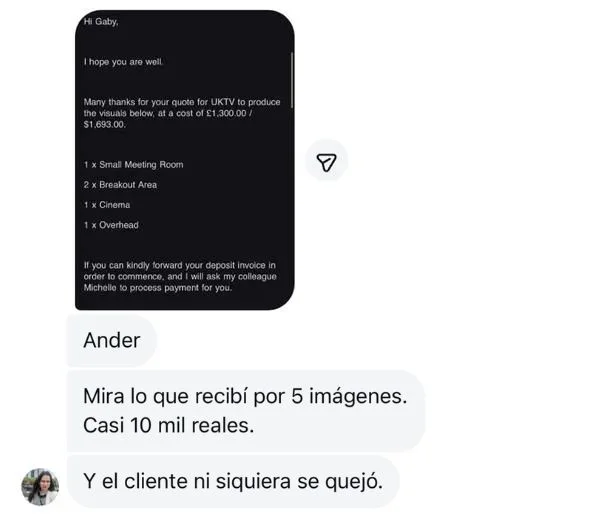The image size is (589, 514).
Task: Click the "Hi Gaby," greeting text
Action: click(101, 22)
